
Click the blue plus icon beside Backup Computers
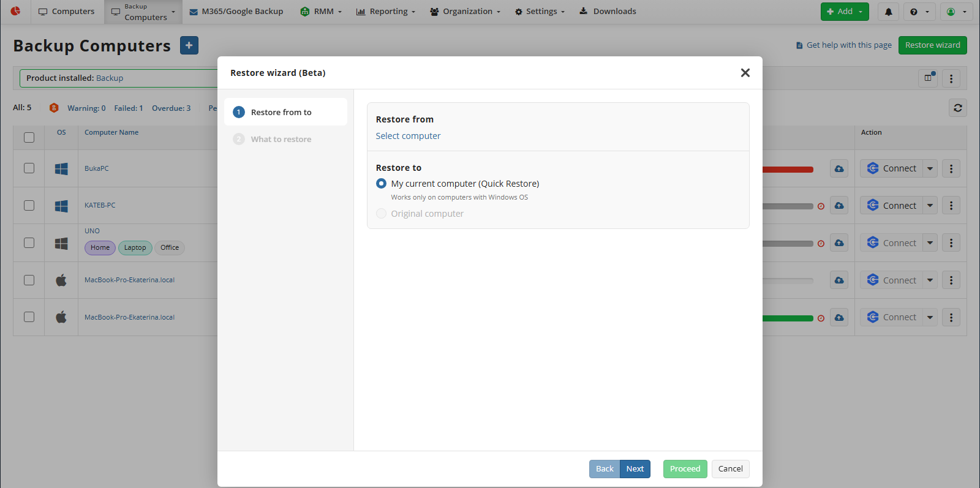189,45
